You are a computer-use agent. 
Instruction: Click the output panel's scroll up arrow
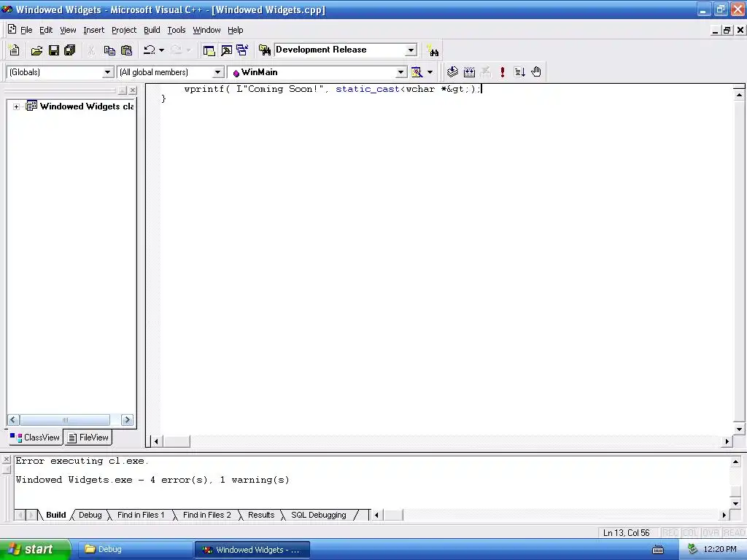pos(735,462)
